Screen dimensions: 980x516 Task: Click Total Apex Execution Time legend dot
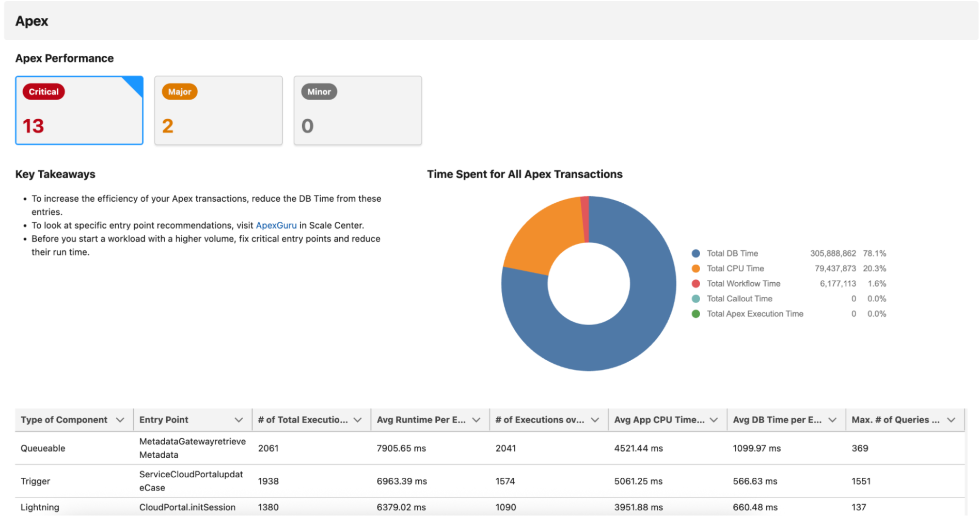(696, 314)
